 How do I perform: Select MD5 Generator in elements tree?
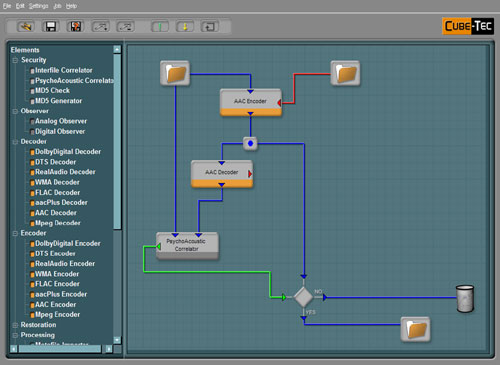coord(58,101)
